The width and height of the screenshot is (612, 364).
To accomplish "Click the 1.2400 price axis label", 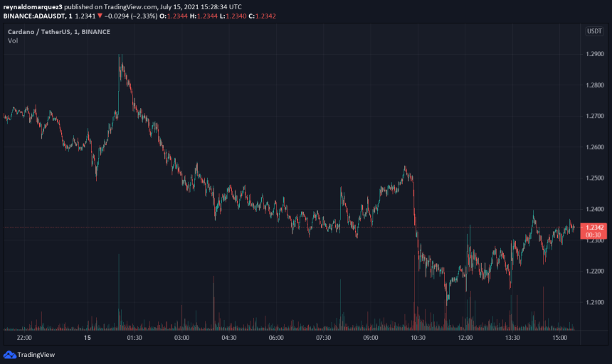I will point(594,209).
